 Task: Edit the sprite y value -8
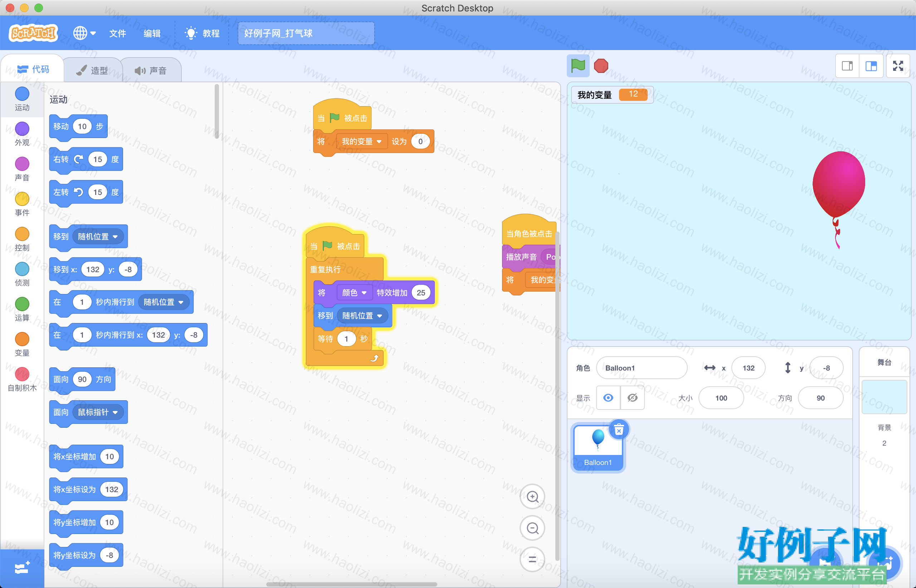(x=826, y=368)
